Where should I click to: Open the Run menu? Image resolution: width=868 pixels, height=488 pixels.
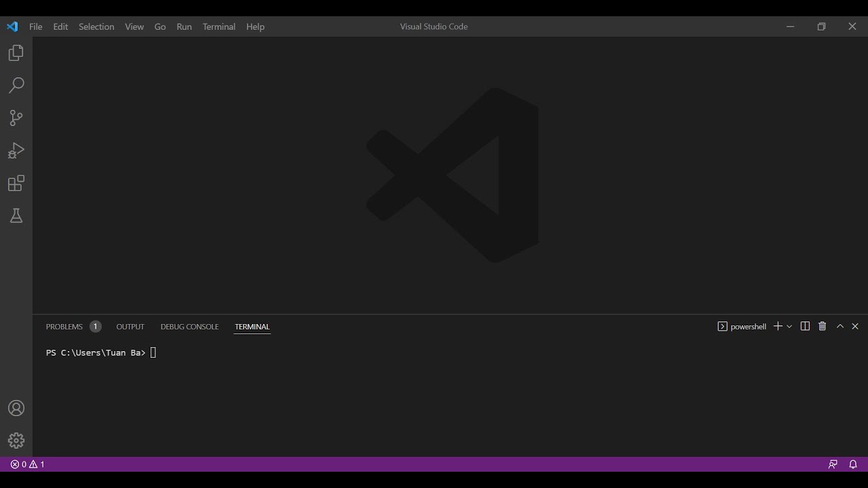coord(184,26)
